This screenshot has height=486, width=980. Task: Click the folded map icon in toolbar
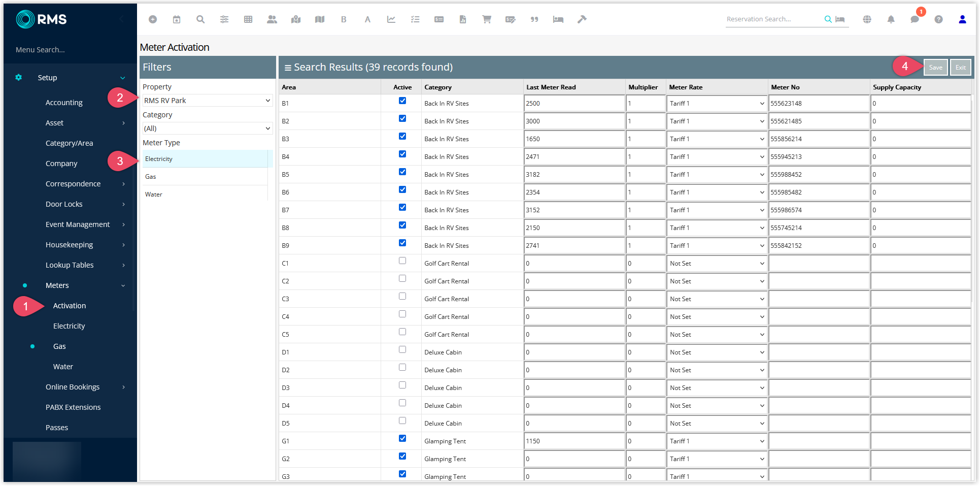(x=320, y=19)
